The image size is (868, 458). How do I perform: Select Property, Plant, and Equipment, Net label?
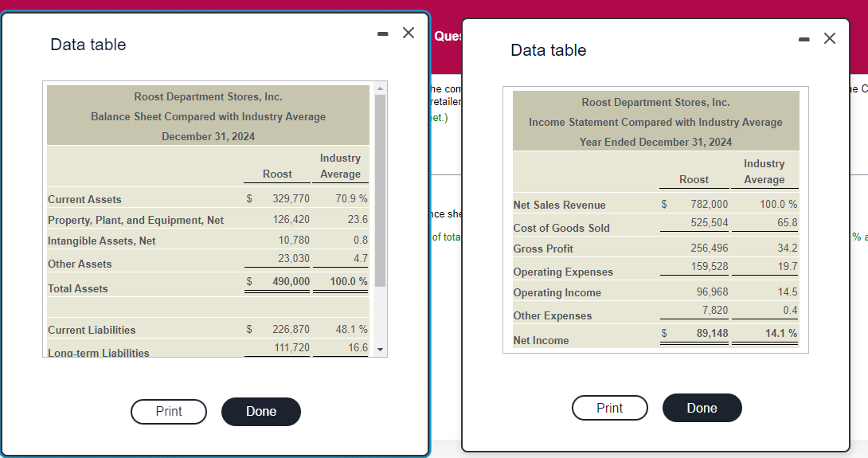click(135, 221)
